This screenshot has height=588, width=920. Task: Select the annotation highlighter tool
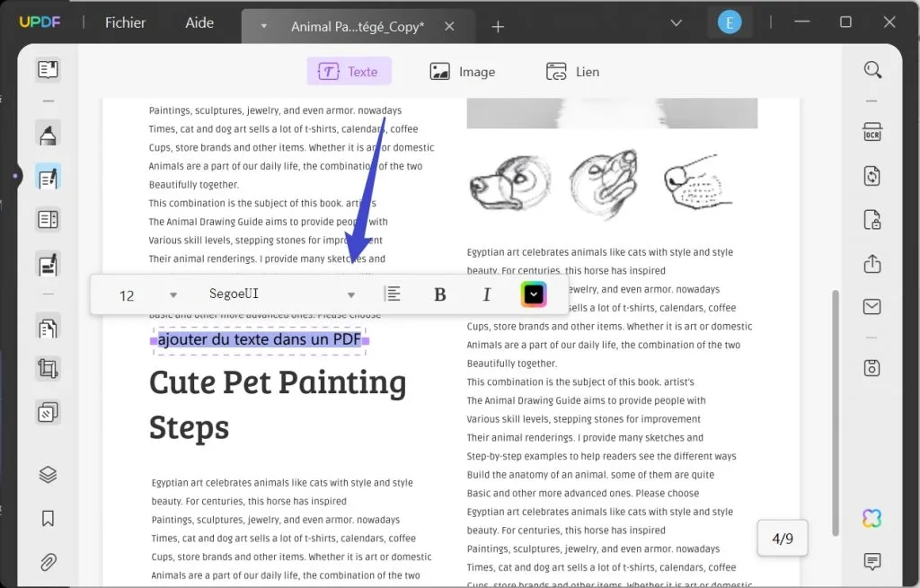pos(48,135)
